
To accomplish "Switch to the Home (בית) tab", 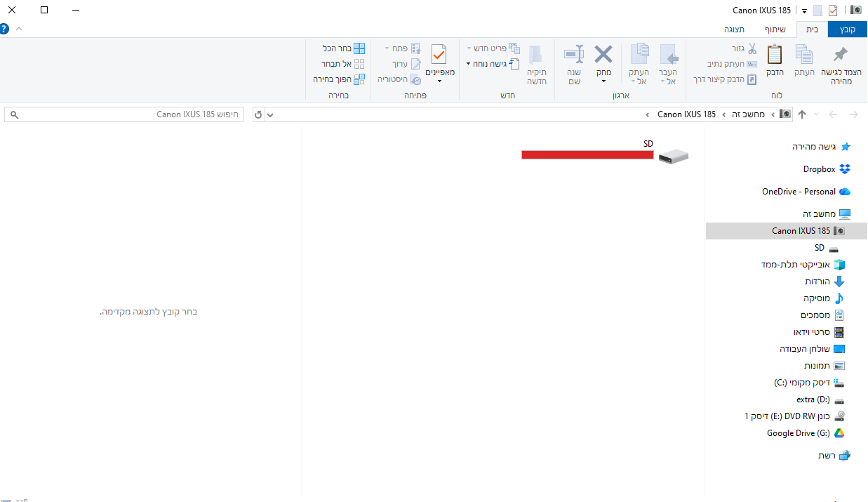I will [x=812, y=29].
